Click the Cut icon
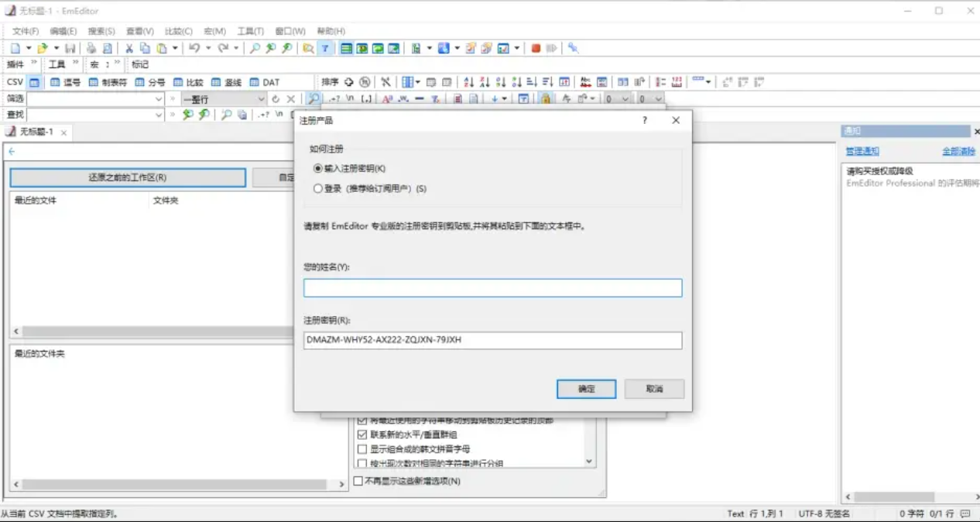Viewport: 980px width, 522px height. click(x=128, y=48)
